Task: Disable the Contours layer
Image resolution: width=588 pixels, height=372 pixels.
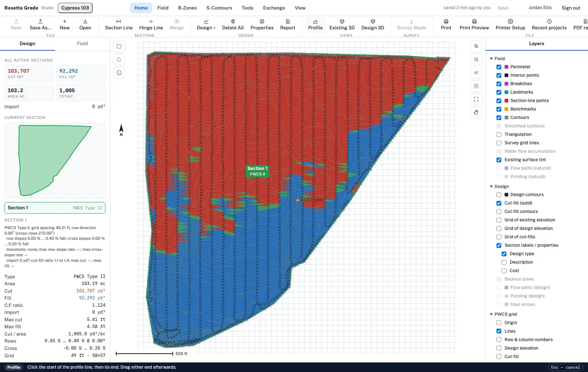Action: (x=499, y=118)
